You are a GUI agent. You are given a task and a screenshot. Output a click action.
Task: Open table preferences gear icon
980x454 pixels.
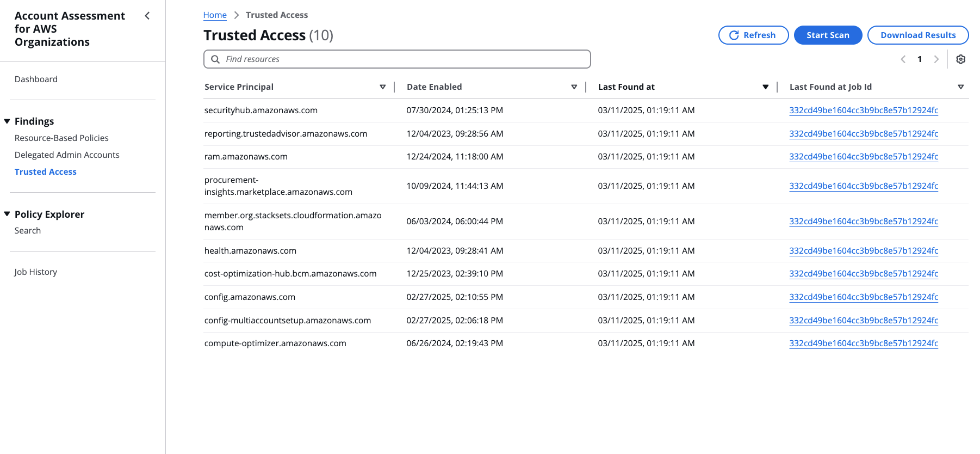[x=961, y=59]
